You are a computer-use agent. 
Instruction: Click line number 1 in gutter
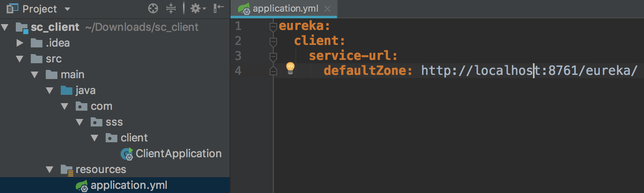point(238,26)
